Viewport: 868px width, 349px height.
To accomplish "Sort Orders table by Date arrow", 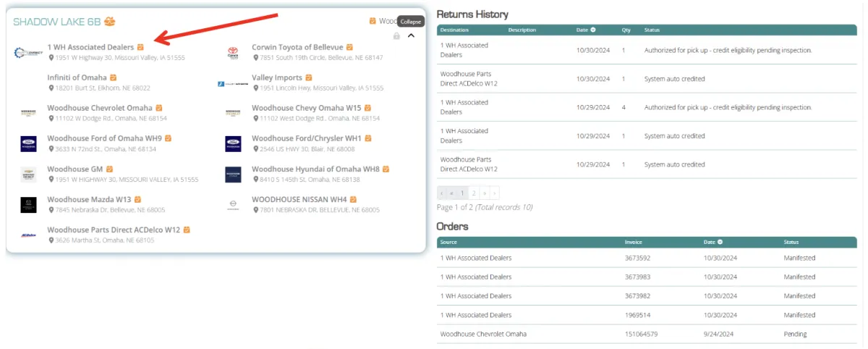I will pyautogui.click(x=720, y=242).
